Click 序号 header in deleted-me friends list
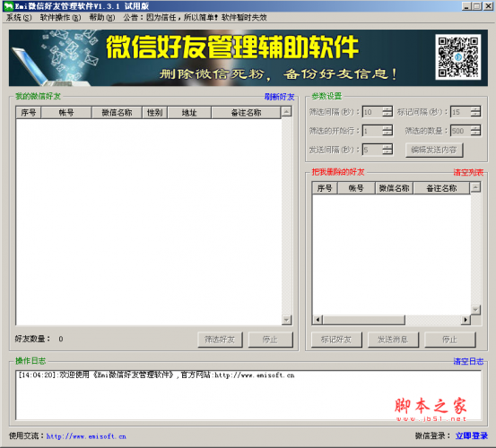 (x=325, y=188)
